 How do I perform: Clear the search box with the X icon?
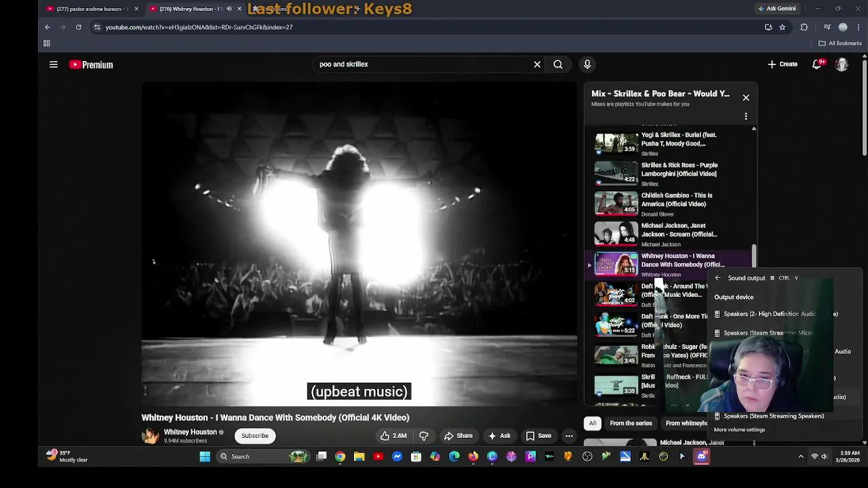pos(537,64)
